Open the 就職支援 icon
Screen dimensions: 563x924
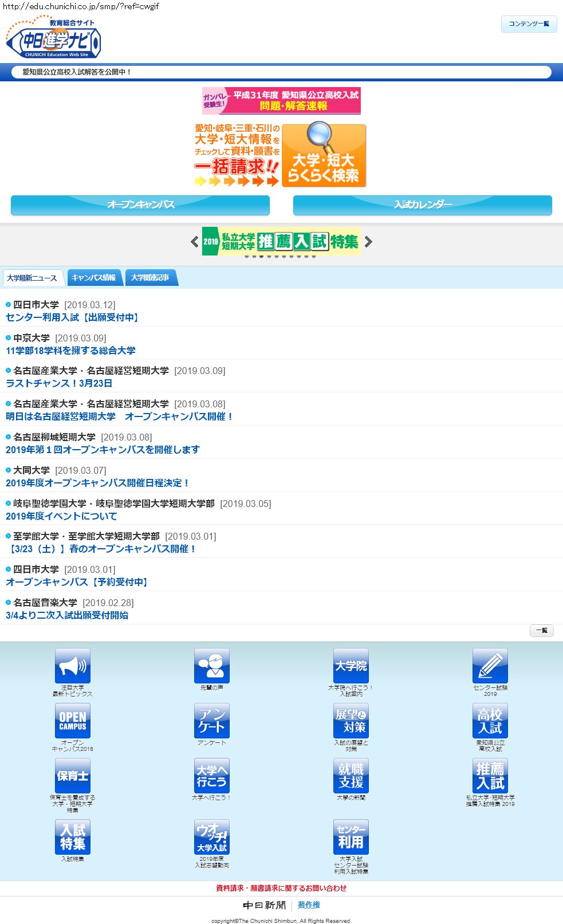pyautogui.click(x=351, y=776)
